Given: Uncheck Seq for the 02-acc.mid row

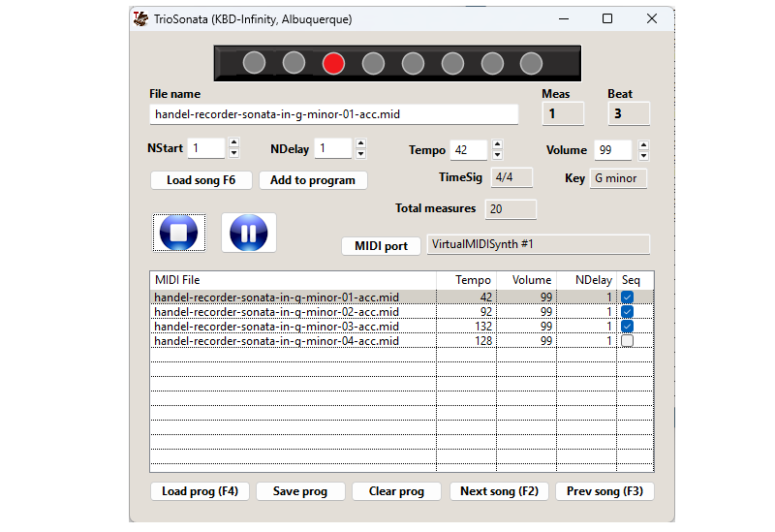Looking at the screenshot, I should (627, 311).
